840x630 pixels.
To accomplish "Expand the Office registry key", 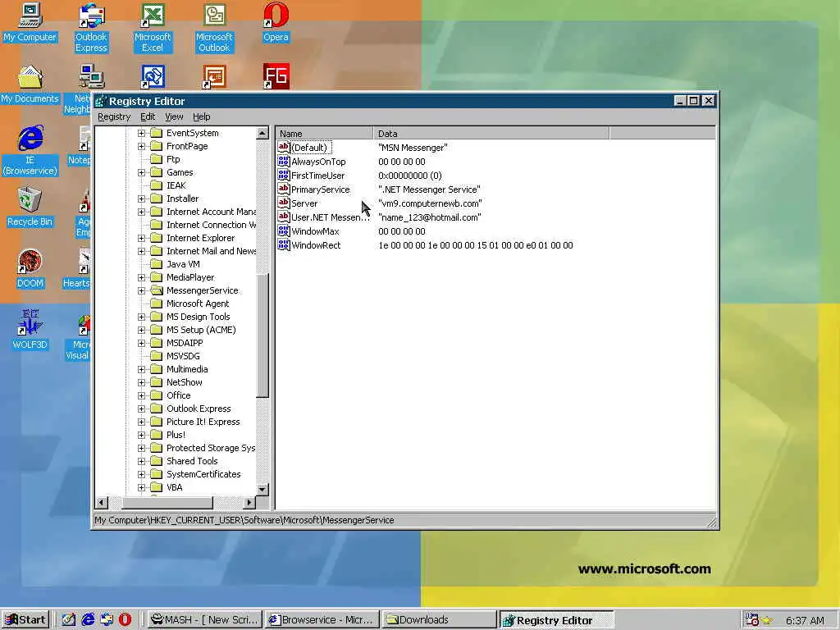I will click(x=141, y=395).
